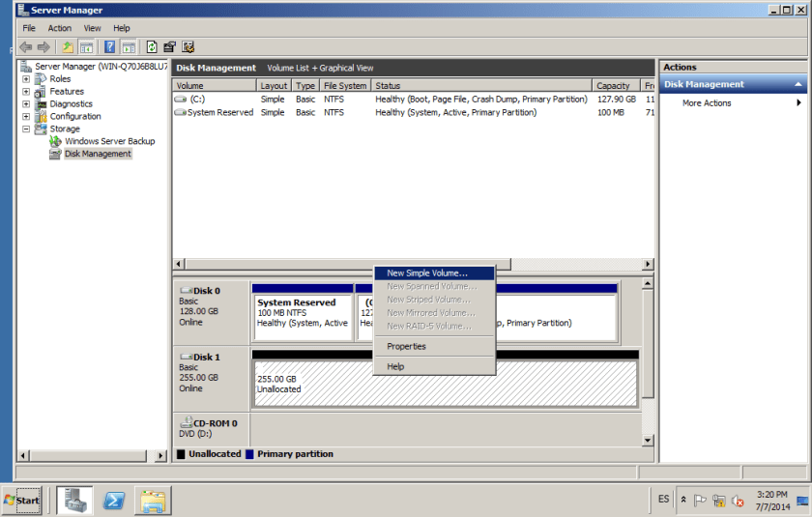This screenshot has height=517, width=812.
Task: Choose New Simple Volume from context menu
Action: coord(426,273)
